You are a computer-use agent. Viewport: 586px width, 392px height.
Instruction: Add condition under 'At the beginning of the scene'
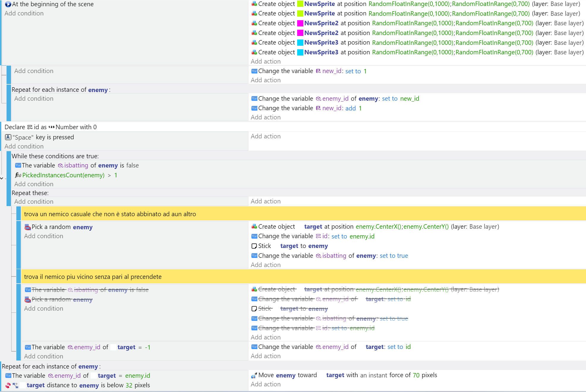(24, 13)
